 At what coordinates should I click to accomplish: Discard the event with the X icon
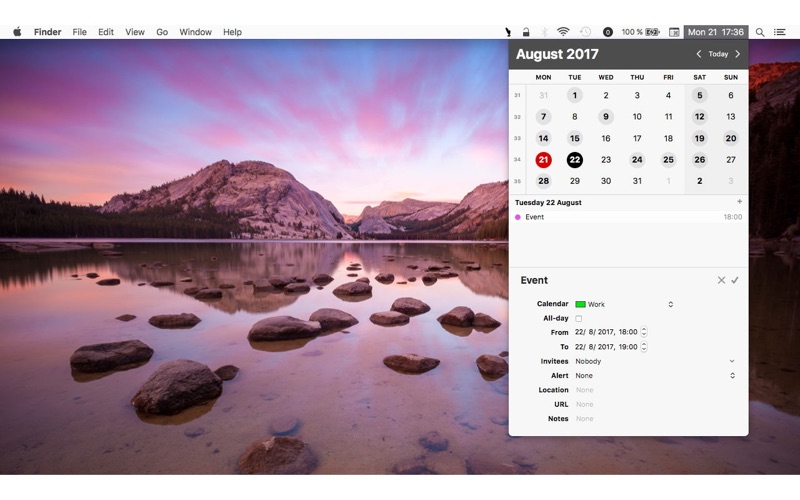(x=721, y=280)
